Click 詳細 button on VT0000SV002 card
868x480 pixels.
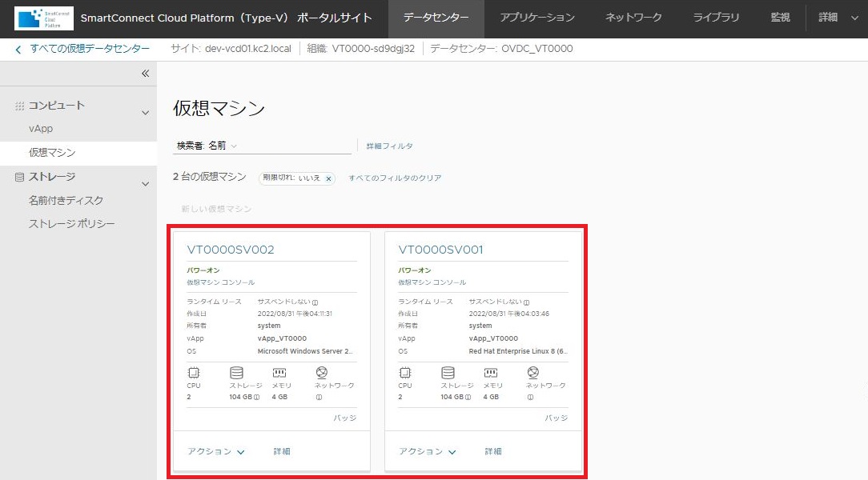point(282,452)
